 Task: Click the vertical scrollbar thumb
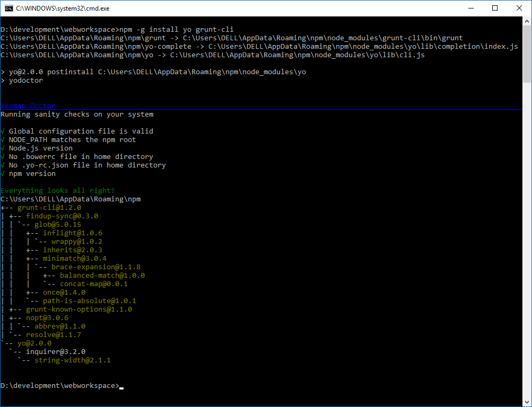527,54
